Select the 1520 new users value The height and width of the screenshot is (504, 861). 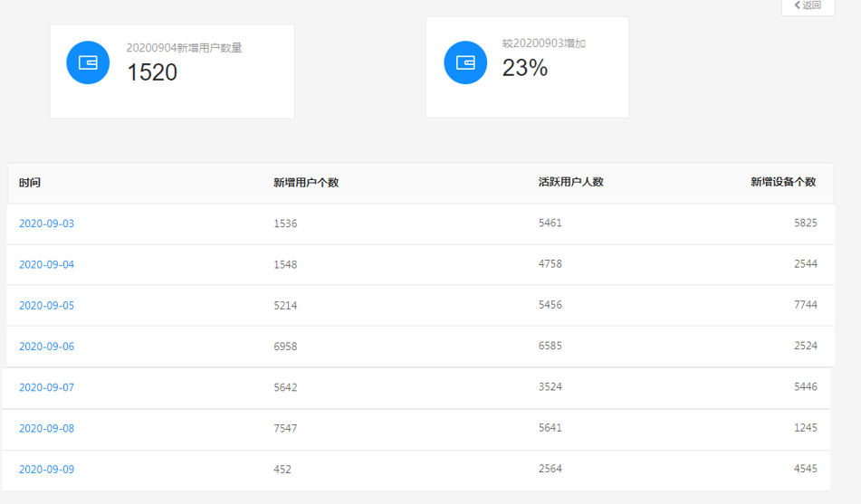(x=152, y=72)
